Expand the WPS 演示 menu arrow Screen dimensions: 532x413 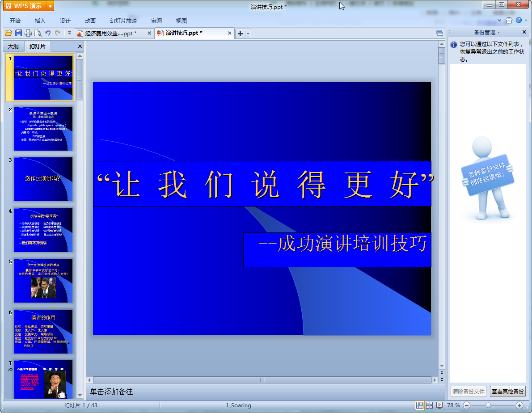coord(50,6)
